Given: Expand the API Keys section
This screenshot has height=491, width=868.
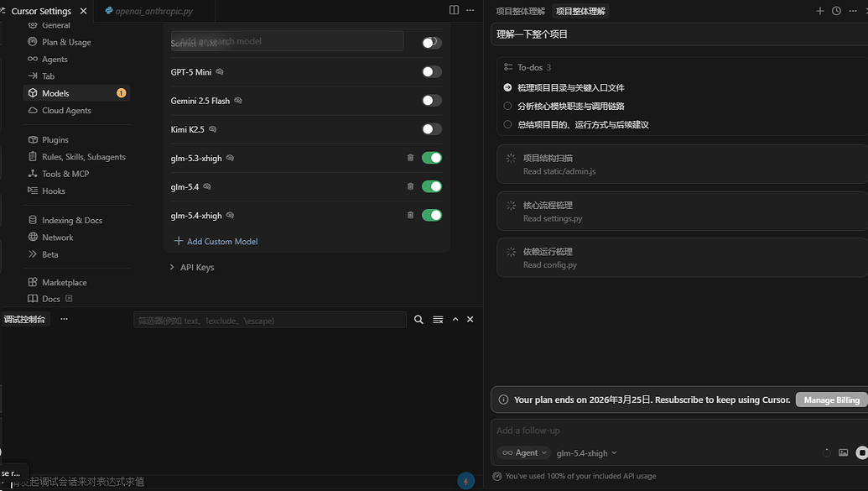Looking at the screenshot, I should point(192,267).
